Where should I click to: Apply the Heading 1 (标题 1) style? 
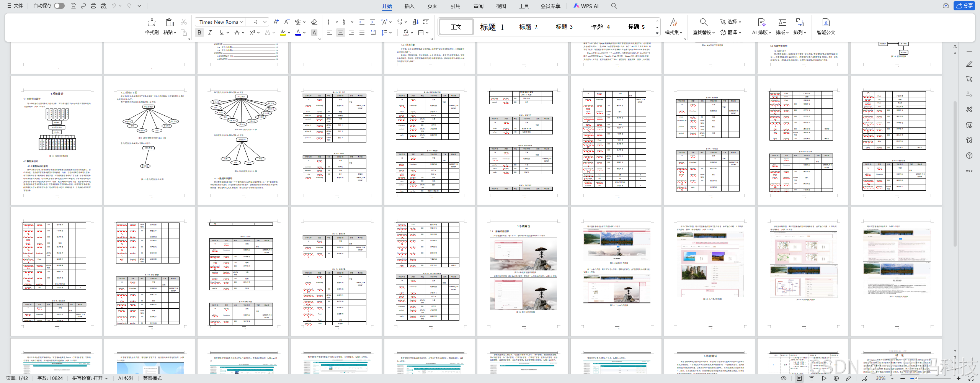(x=492, y=27)
